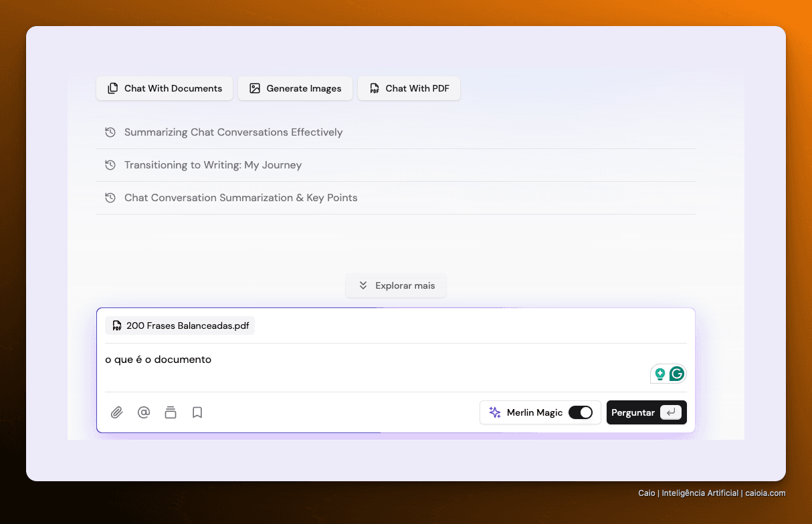Click the PDF icon on attachment chip
The height and width of the screenshot is (524, 812).
click(x=117, y=326)
